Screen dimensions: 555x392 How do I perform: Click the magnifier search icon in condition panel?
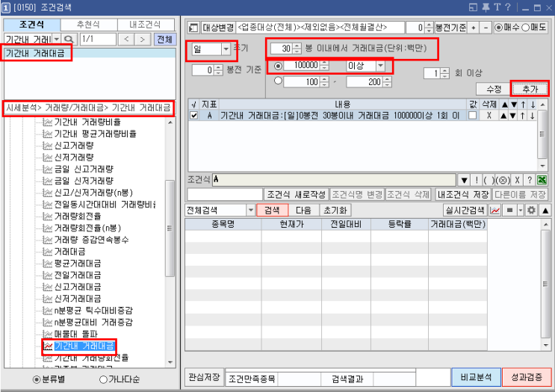[x=69, y=40]
